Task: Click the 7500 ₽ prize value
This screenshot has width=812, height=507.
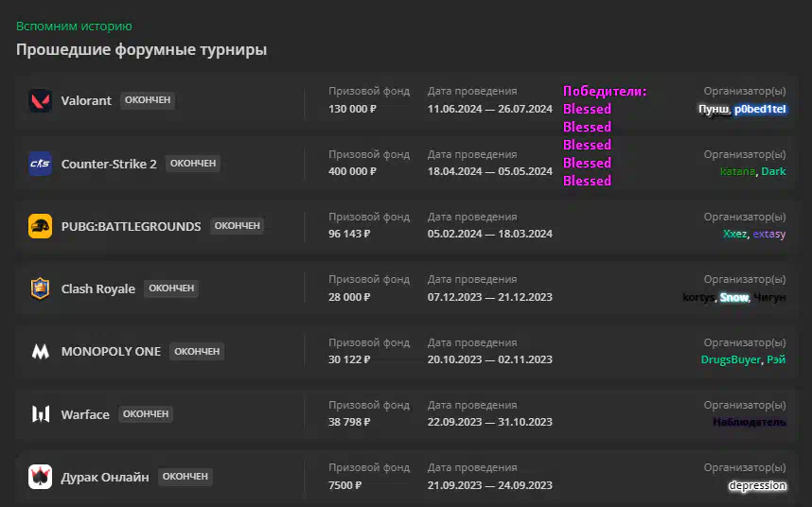Action: [344, 486]
